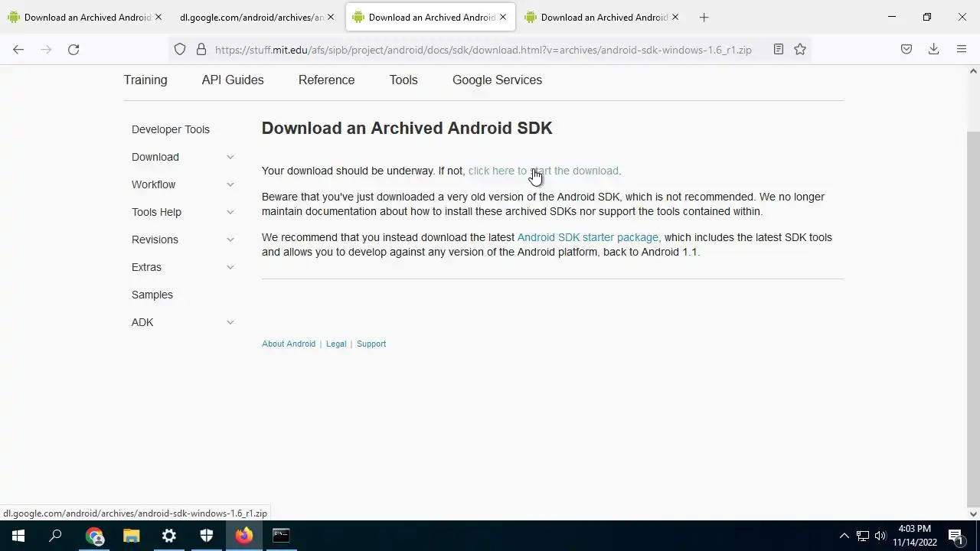Viewport: 980px width, 551px height.
Task: Select the Firefox taskbar icon
Action: click(x=244, y=536)
